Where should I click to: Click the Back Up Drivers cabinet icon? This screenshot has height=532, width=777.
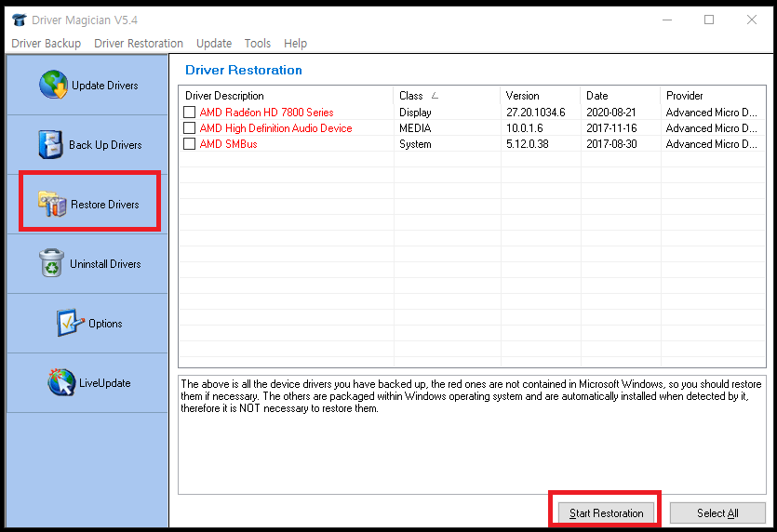pyautogui.click(x=50, y=145)
